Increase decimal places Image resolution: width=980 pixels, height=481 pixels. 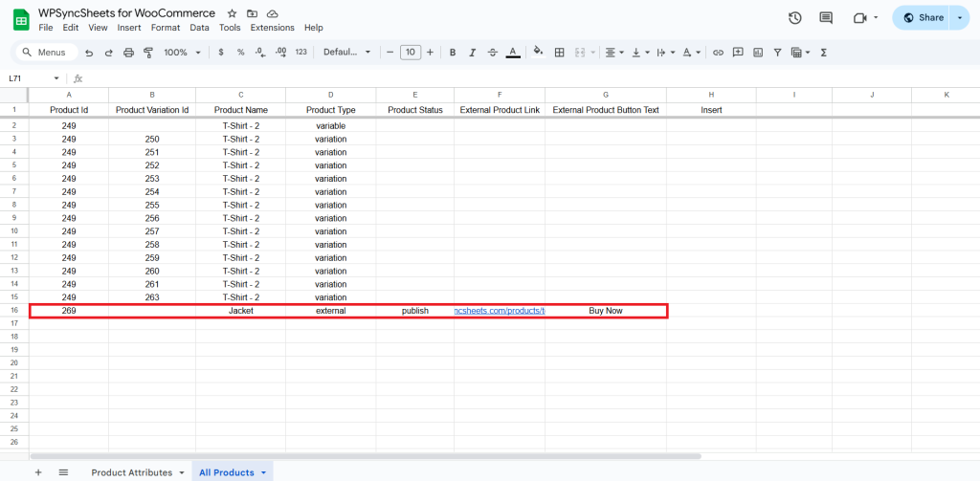pyautogui.click(x=280, y=53)
